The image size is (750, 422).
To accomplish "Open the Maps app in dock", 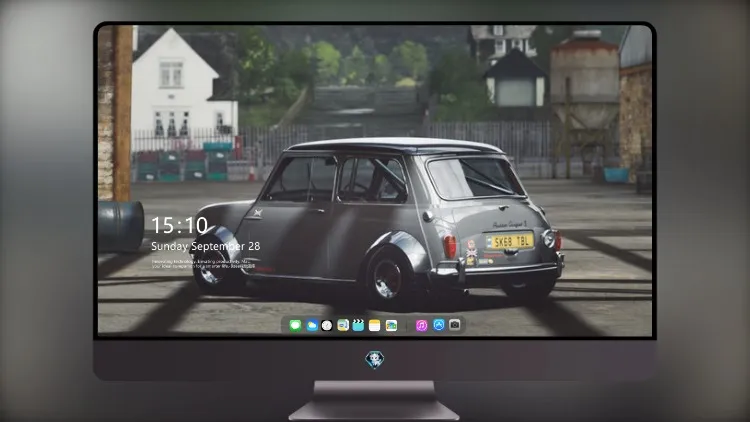I will coord(343,325).
